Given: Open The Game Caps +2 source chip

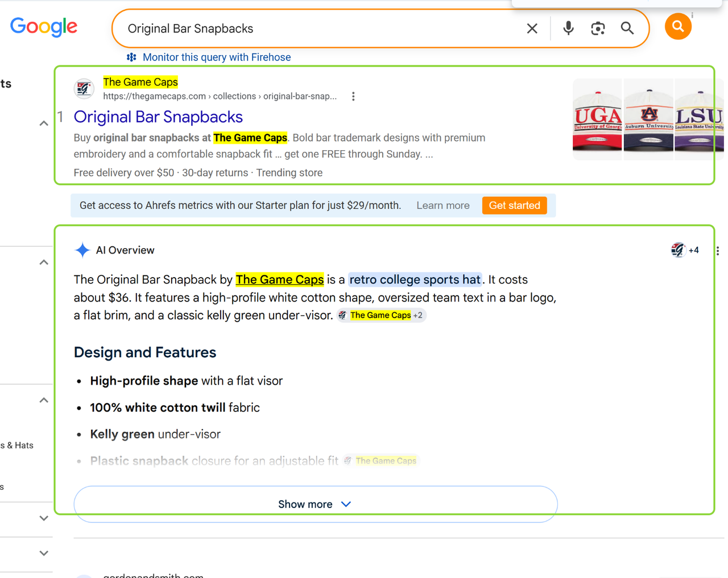Looking at the screenshot, I should (381, 315).
